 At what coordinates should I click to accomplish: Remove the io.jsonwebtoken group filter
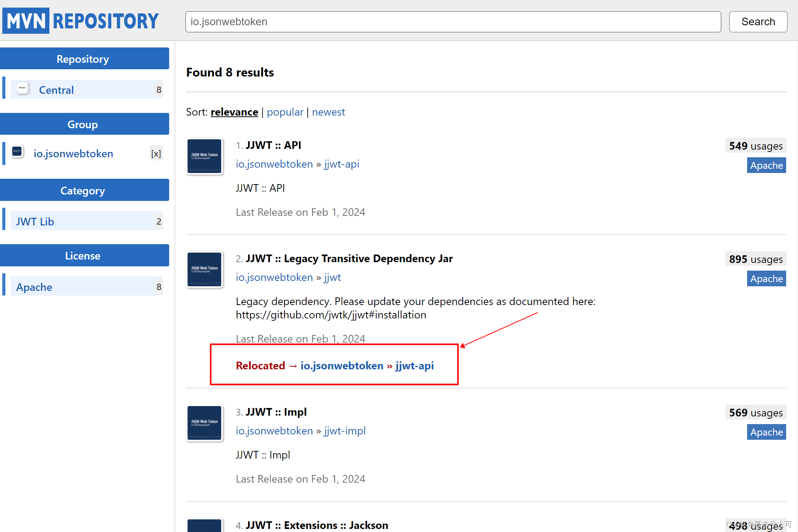click(156, 153)
